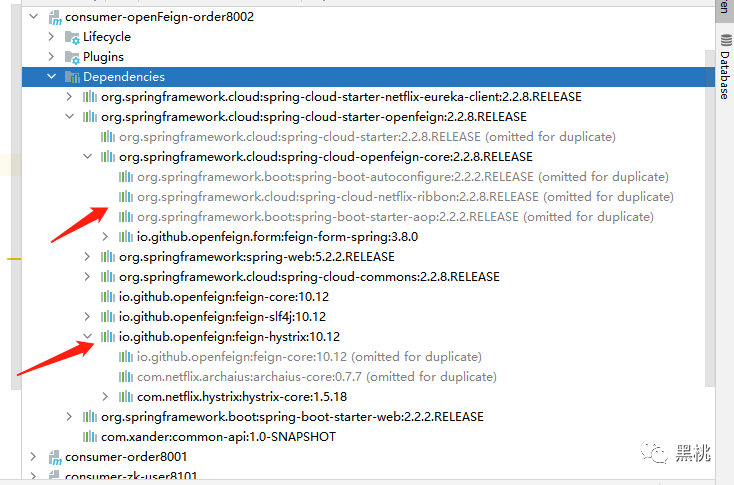Click library icon of spring-cloud-openfeign-core
734x485 pixels.
point(108,157)
